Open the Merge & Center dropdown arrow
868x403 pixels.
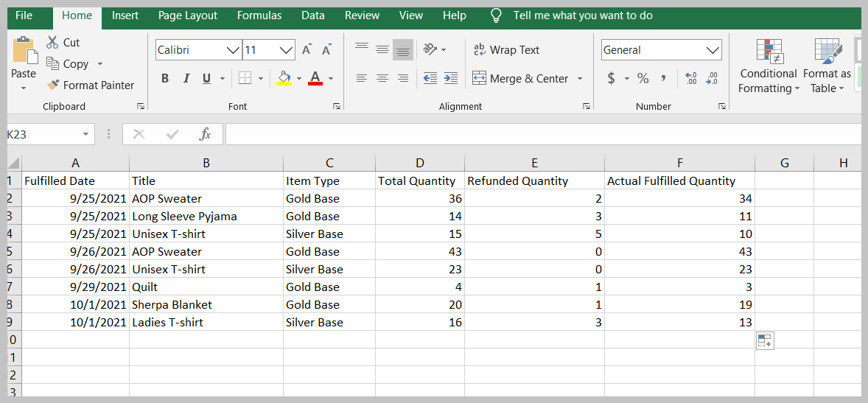click(x=580, y=79)
